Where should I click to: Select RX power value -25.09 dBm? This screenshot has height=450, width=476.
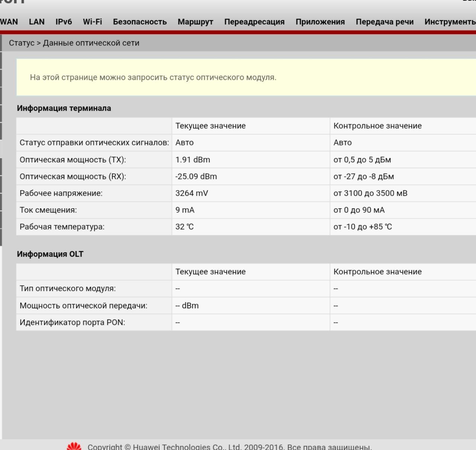click(x=196, y=176)
